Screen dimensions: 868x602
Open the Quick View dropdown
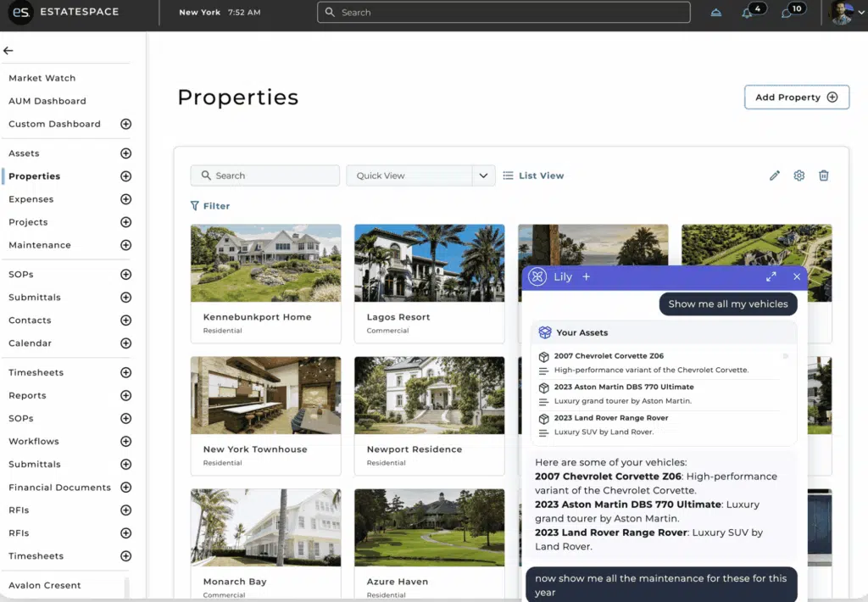click(483, 176)
